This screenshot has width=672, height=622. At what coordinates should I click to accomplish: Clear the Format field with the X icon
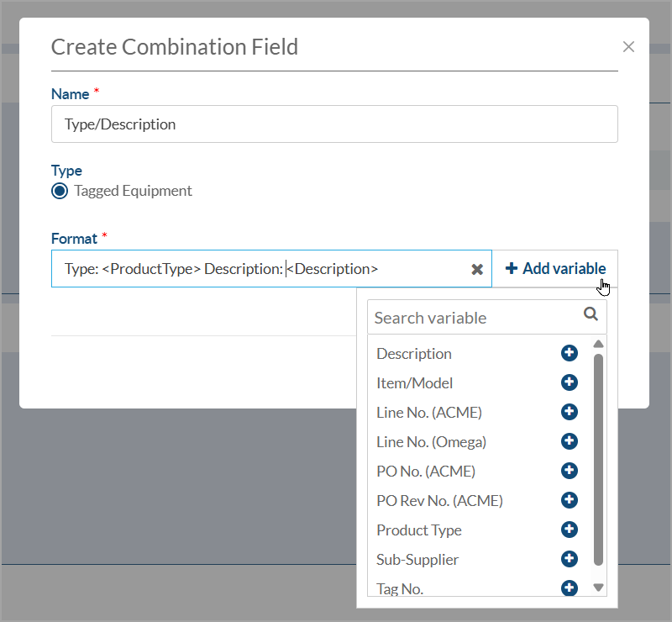477,269
